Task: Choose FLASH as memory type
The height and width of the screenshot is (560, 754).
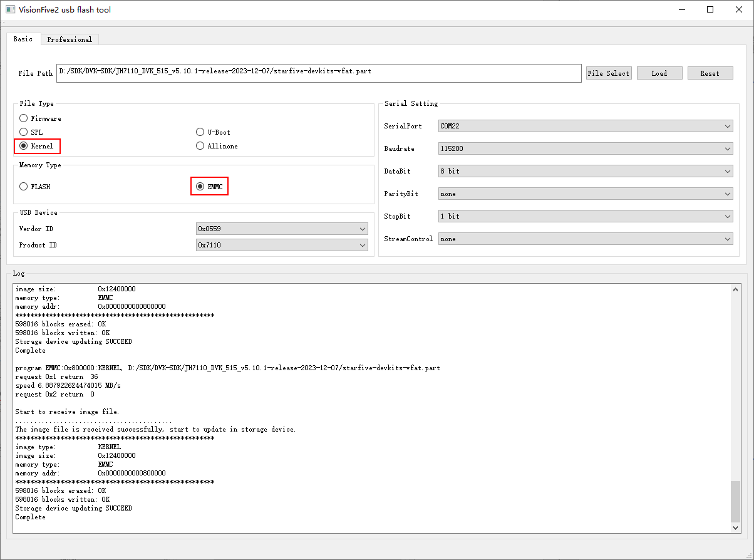Action: click(35, 187)
